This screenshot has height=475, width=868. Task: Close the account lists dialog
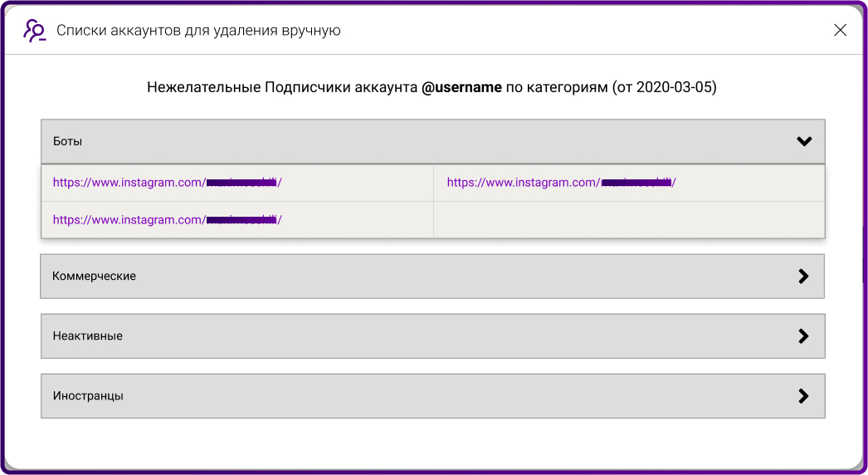tap(840, 31)
